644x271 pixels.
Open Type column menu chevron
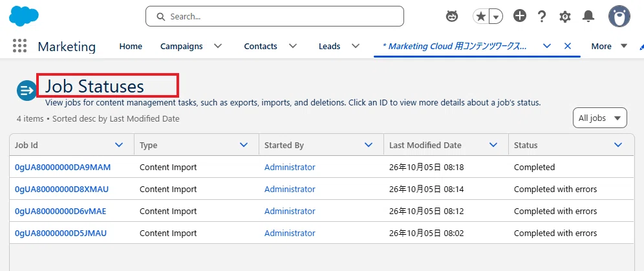tap(244, 144)
